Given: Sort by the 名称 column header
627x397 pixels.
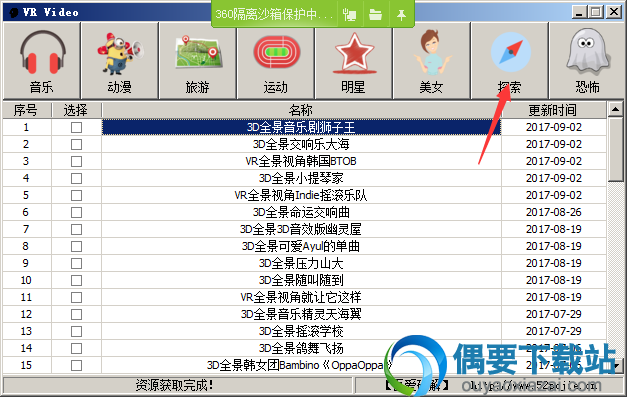Looking at the screenshot, I should 301,110.
